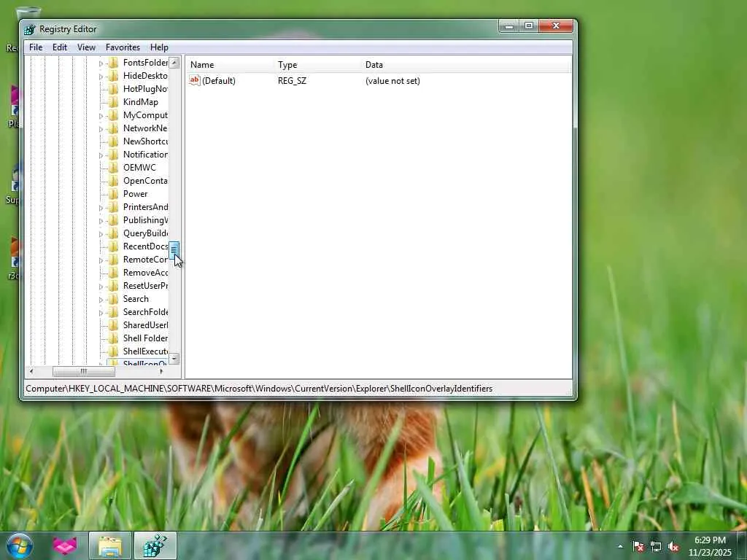This screenshot has height=560, width=747.
Task: Select the QueryBuilde folder icon
Action: [113, 233]
